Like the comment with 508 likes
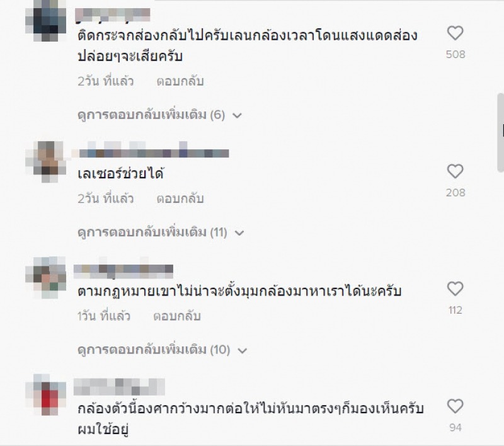 pos(455,33)
